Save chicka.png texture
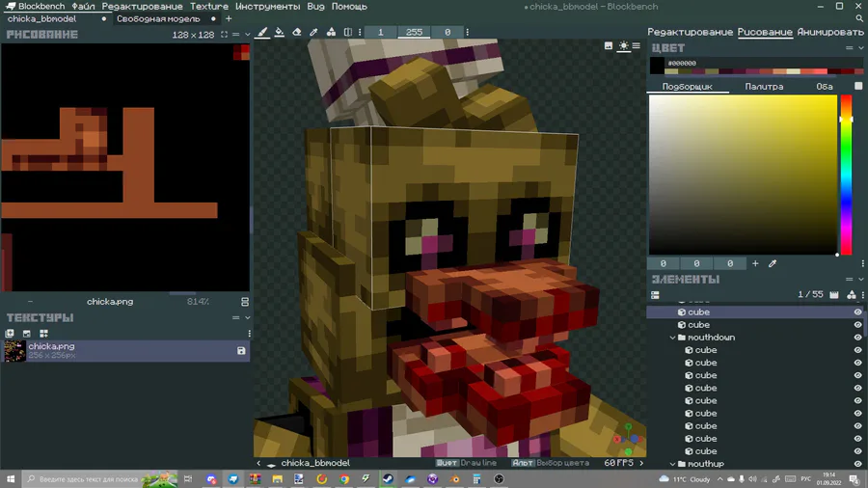 241,351
